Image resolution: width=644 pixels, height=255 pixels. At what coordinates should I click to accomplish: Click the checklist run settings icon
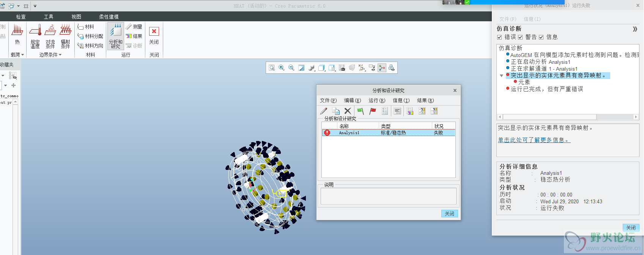coord(385,111)
